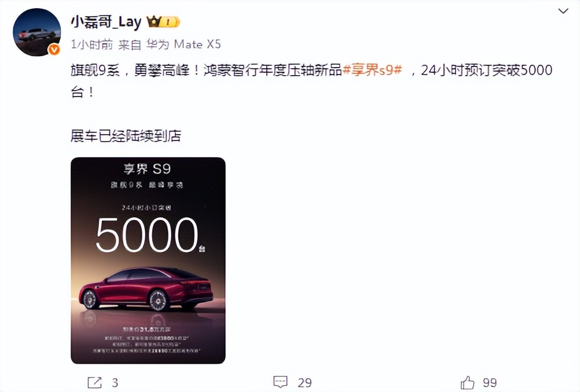
Task: Open the username 小磊哥_Lay profile link
Action: tap(106, 22)
